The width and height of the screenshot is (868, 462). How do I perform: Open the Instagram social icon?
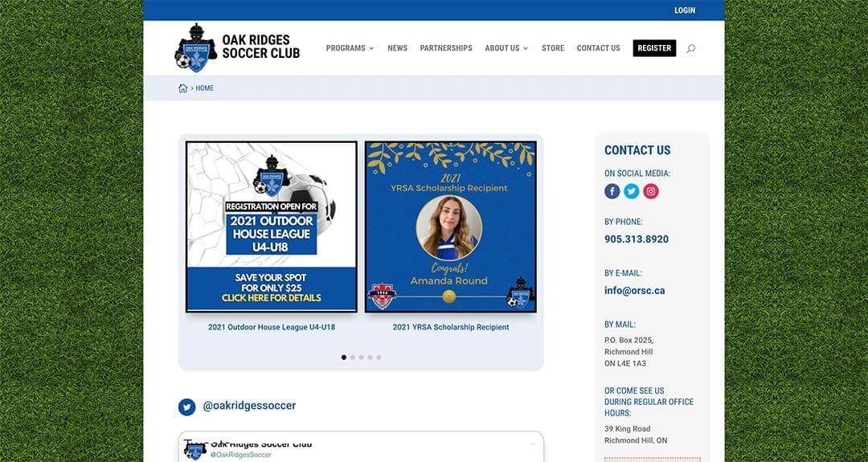pos(651,191)
